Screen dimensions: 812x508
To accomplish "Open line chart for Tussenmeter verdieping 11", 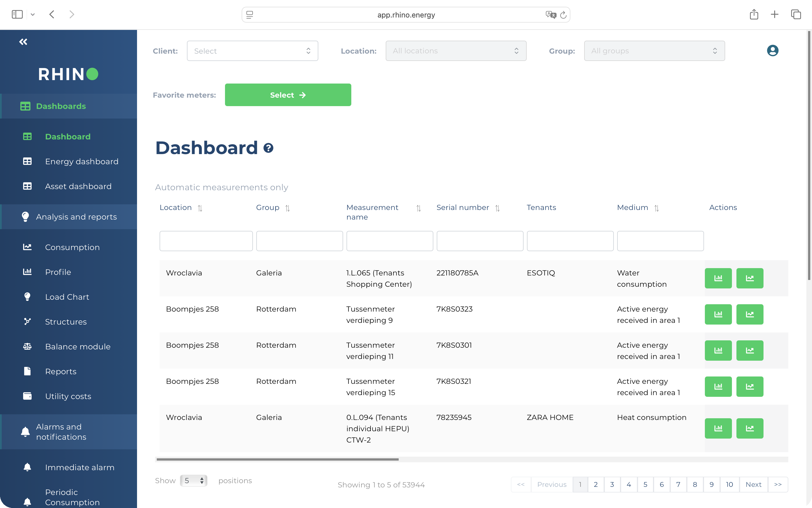I will [x=750, y=351].
